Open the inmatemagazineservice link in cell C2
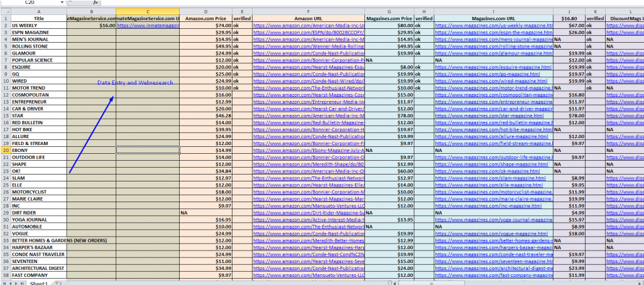 click(148, 26)
